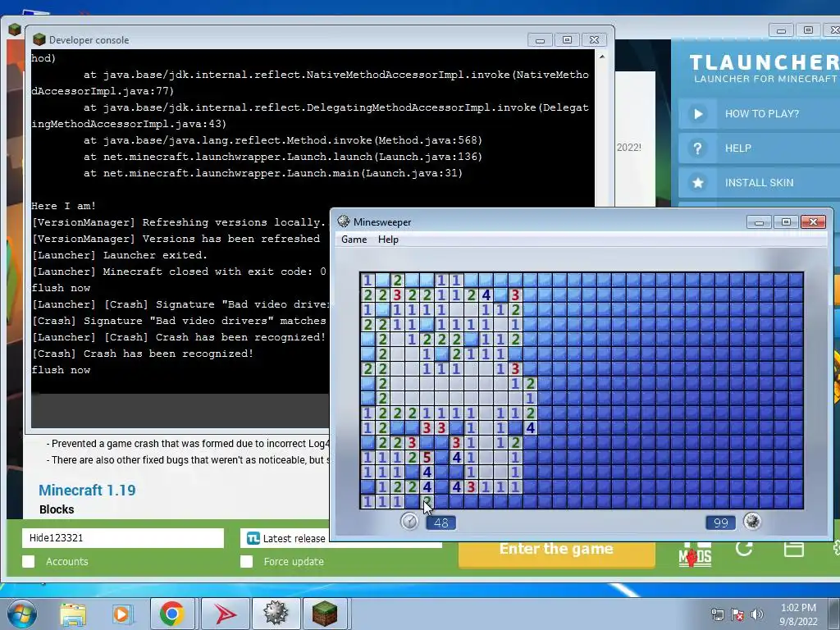
Task: Switch to Minecraft launcher taskbar icon
Action: click(x=325, y=614)
